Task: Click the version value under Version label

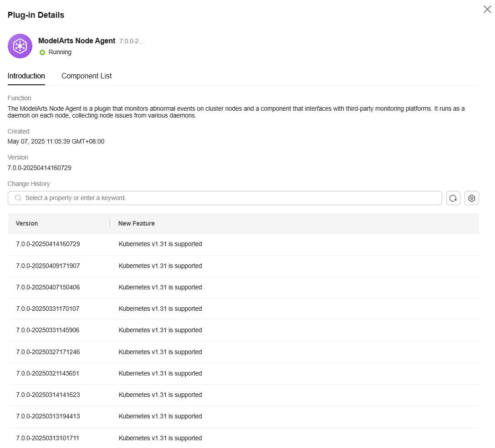Action: [x=40, y=168]
